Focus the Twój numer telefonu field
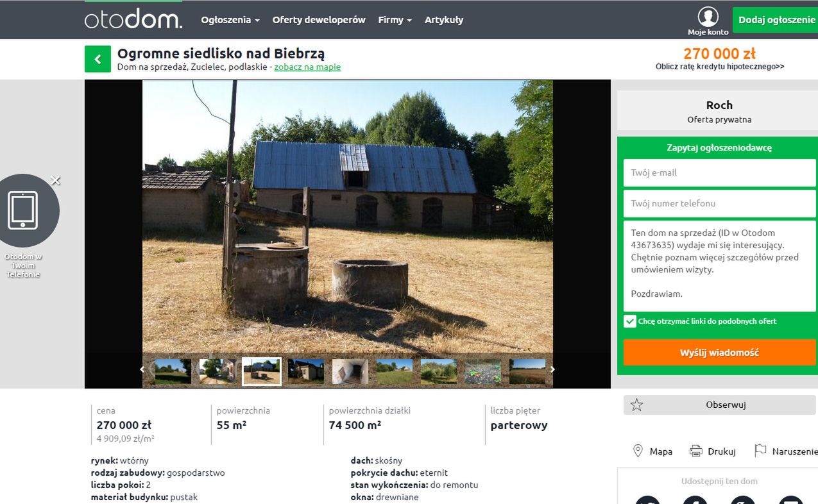 719,203
